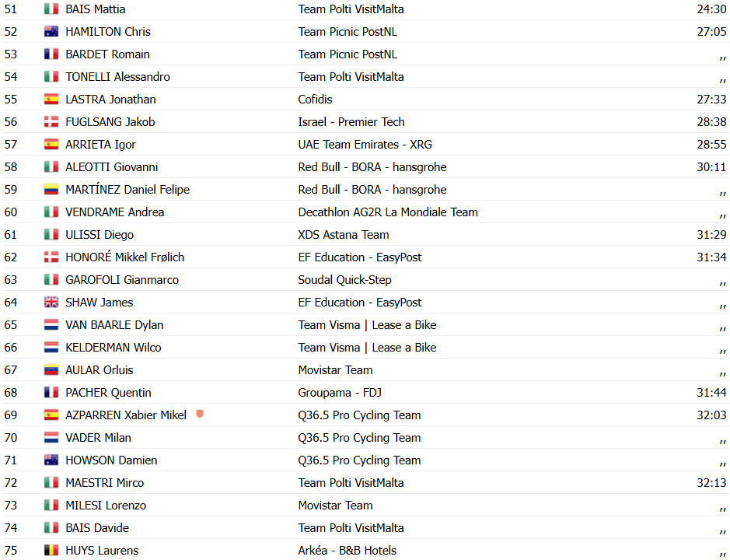Viewport: 730px width, 560px height.
Task: Open rider MARTÍNEZ Daniel Felipe
Action: pyautogui.click(x=127, y=189)
